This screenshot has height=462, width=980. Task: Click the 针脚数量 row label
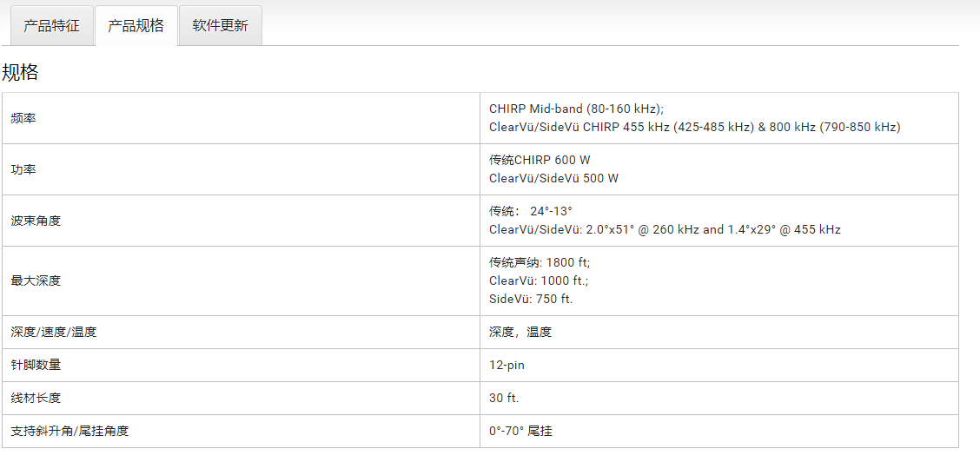36,365
